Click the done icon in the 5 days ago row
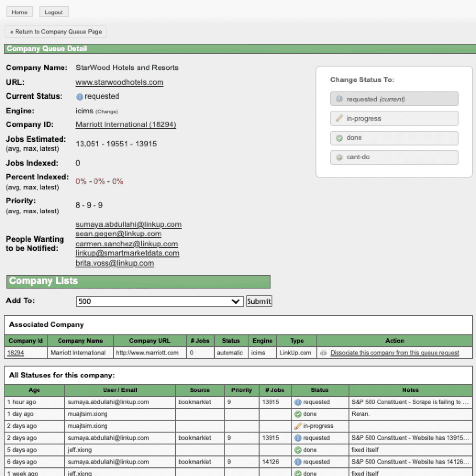The image size is (476, 476). (298, 450)
